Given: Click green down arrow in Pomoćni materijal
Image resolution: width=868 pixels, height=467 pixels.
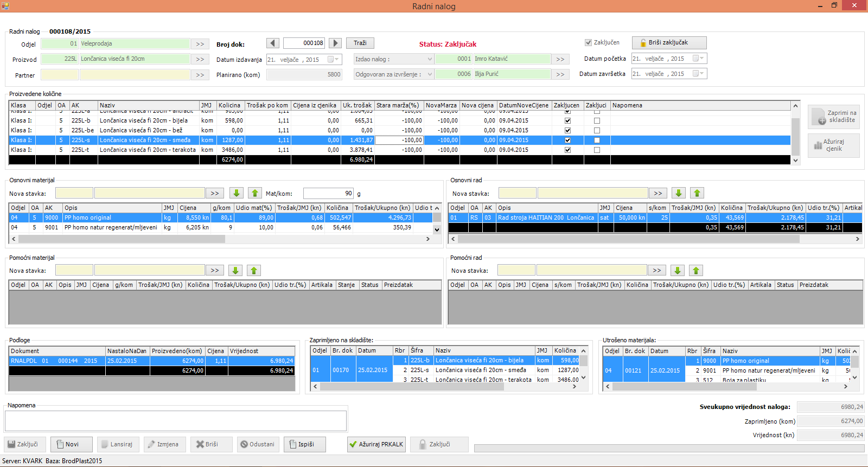Looking at the screenshot, I should click(x=235, y=270).
